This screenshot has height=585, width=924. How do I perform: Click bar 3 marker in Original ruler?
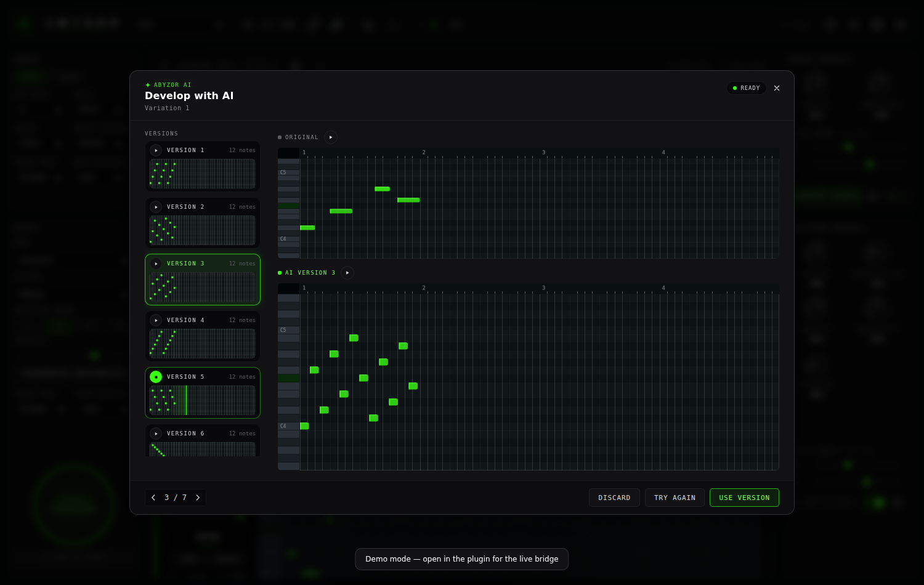[x=543, y=153]
